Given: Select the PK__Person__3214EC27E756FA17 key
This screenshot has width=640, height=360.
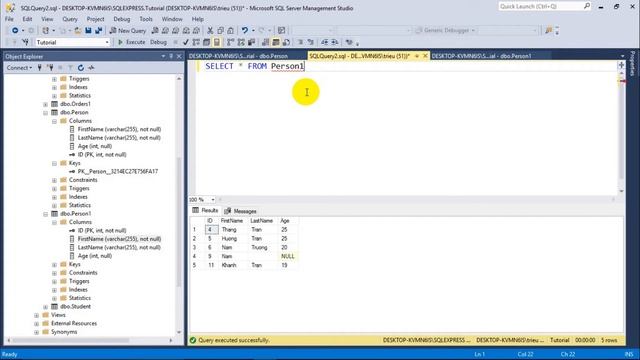Looking at the screenshot, I should coord(118,171).
